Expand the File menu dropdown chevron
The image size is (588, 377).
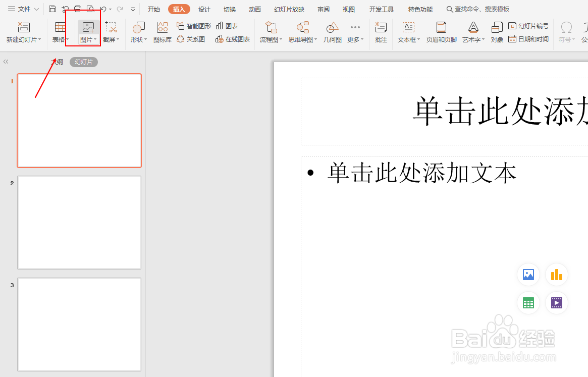(x=36, y=9)
